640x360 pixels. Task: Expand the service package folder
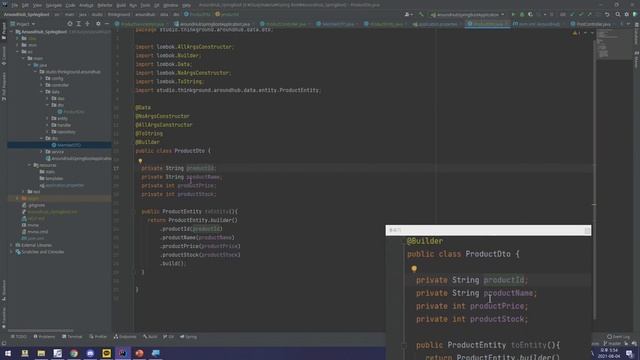(41, 152)
